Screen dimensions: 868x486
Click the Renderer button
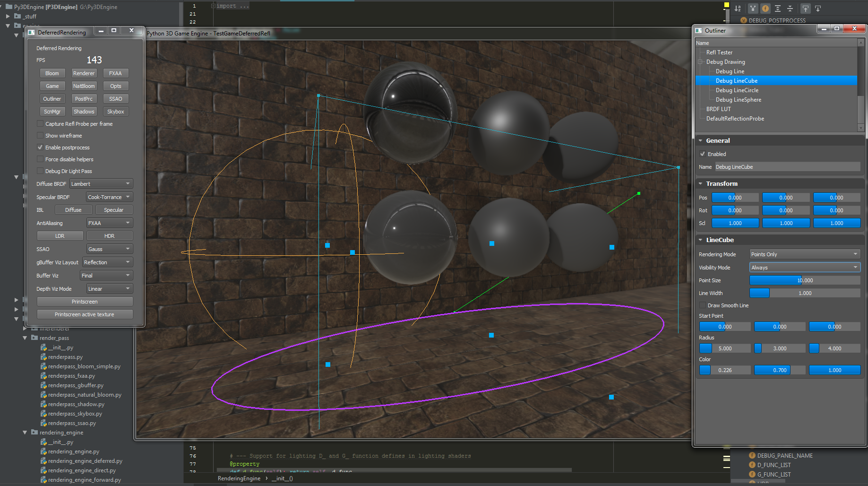(84, 73)
